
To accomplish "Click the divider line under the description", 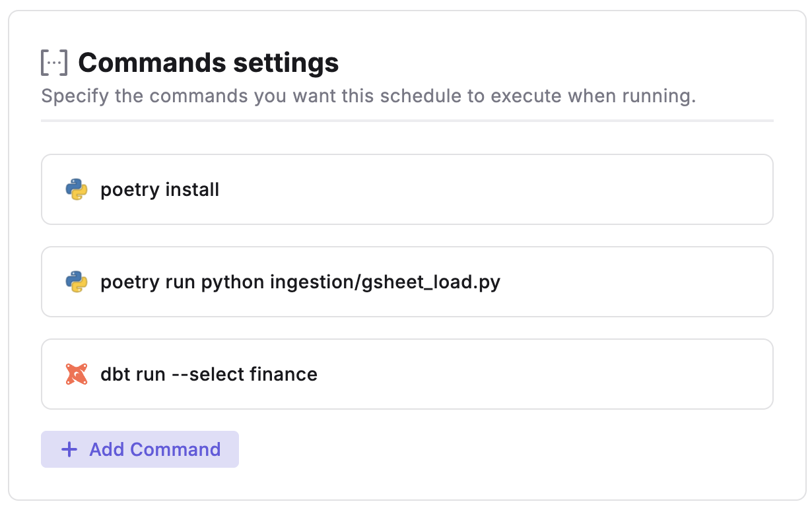I will (x=407, y=121).
